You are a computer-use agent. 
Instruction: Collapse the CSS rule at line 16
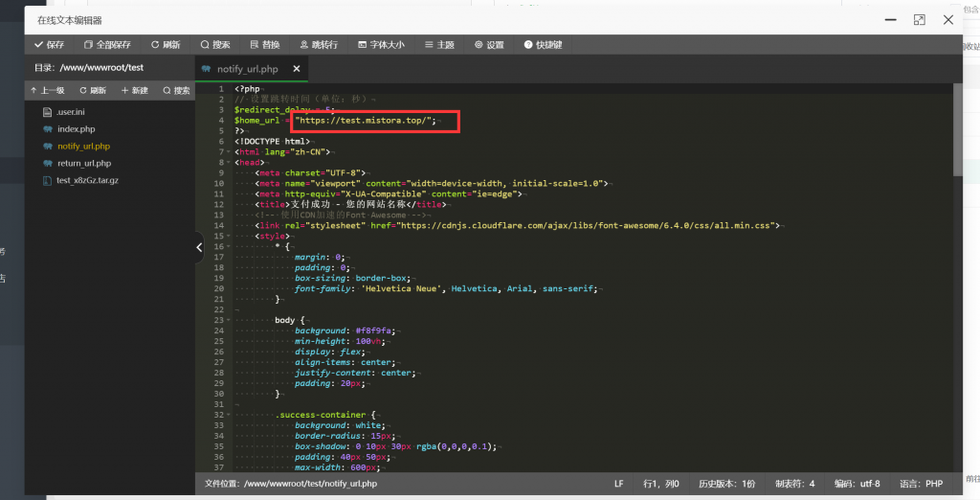tap(228, 246)
